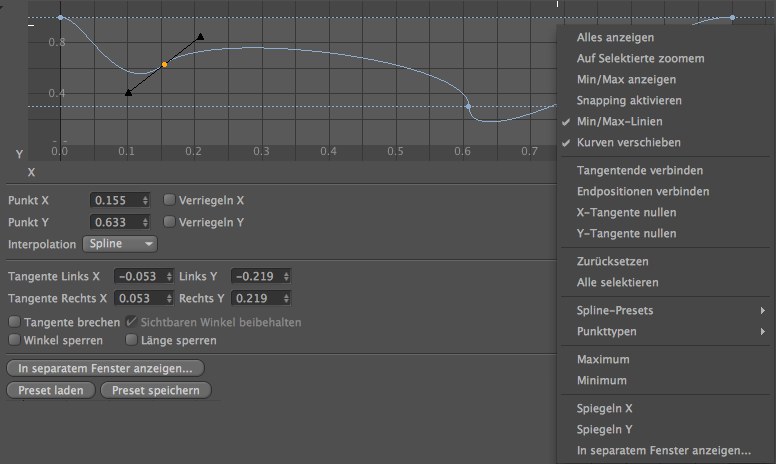Check the Länge sperren option
This screenshot has height=464, width=776.
click(129, 340)
